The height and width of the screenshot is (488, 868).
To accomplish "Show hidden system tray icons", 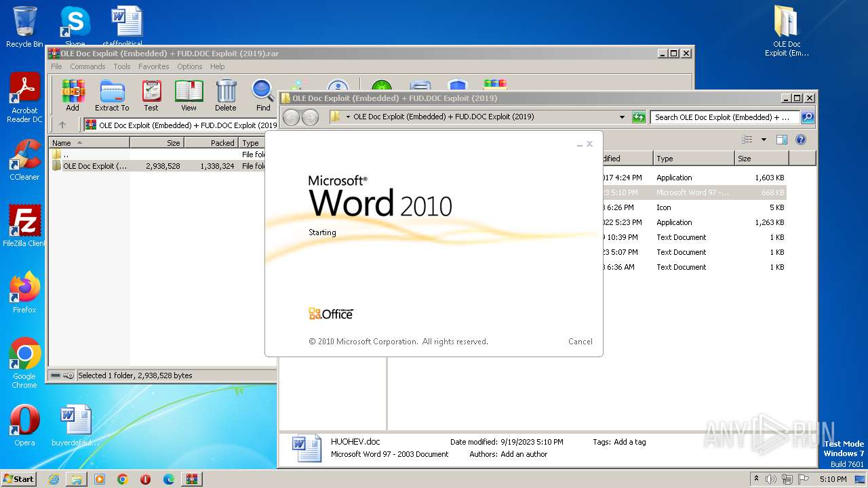I will click(756, 479).
